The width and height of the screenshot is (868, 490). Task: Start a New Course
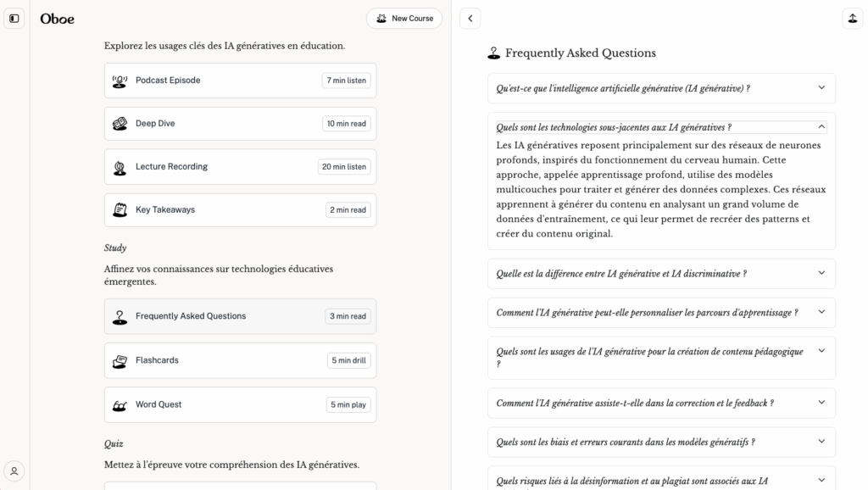[404, 19]
